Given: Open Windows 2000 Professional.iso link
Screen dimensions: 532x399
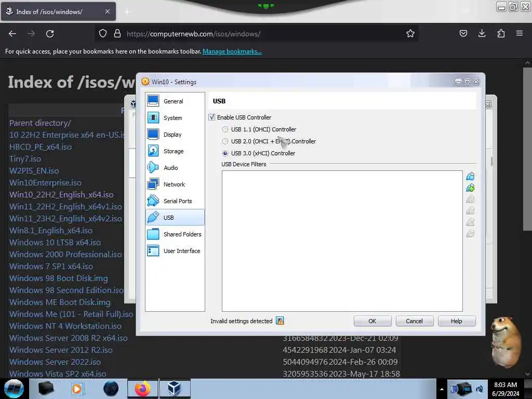Looking at the screenshot, I should pos(65,255).
